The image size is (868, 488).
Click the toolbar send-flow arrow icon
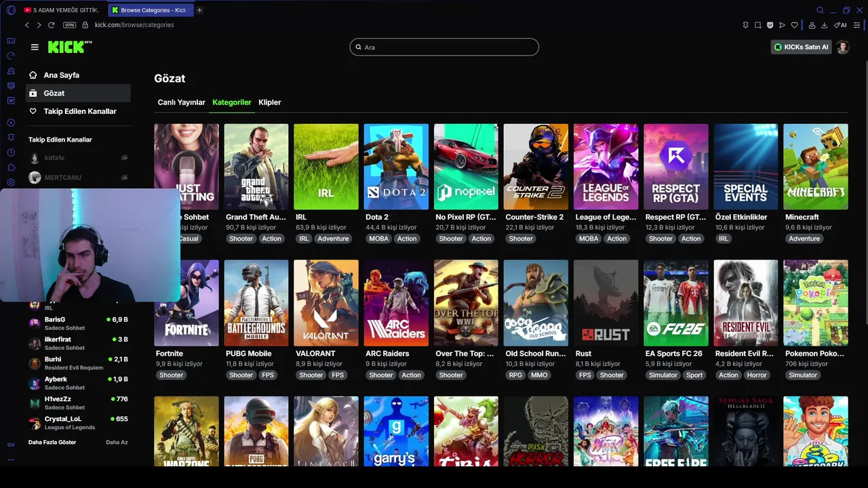click(x=782, y=25)
